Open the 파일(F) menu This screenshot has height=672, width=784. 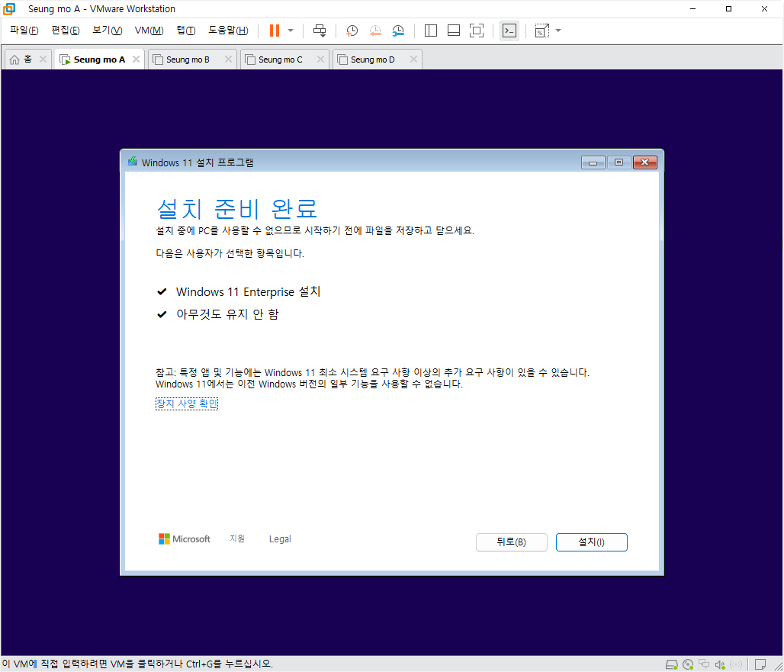coord(24,31)
